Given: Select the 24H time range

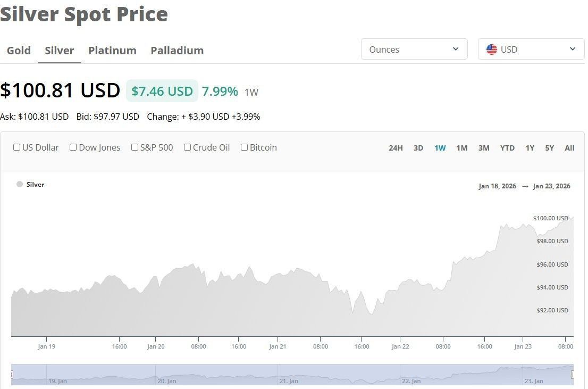Looking at the screenshot, I should point(396,148).
